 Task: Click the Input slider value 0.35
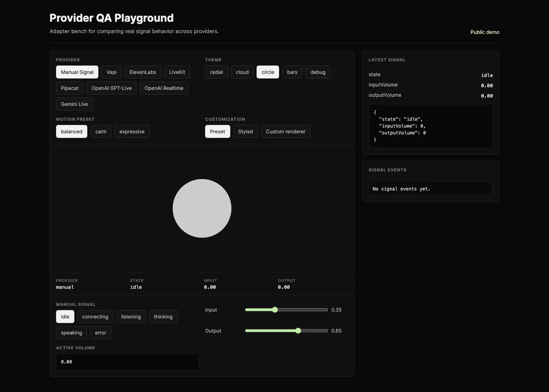[x=336, y=310]
